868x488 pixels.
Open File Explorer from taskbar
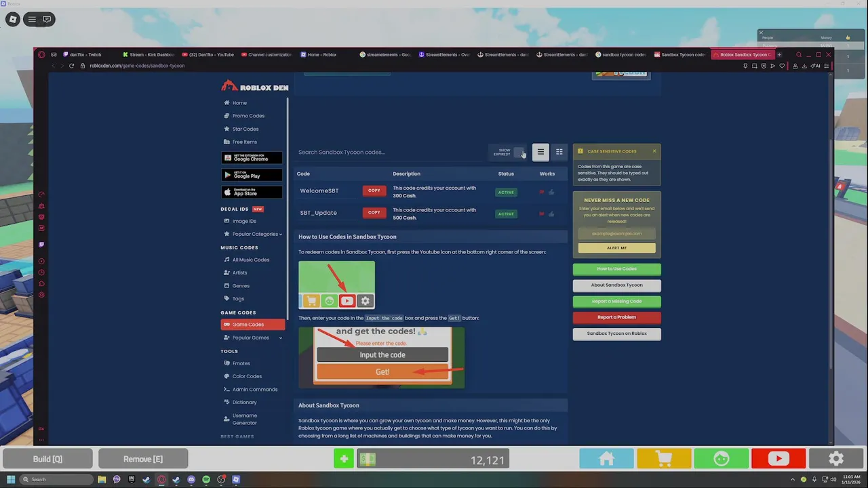point(102,480)
